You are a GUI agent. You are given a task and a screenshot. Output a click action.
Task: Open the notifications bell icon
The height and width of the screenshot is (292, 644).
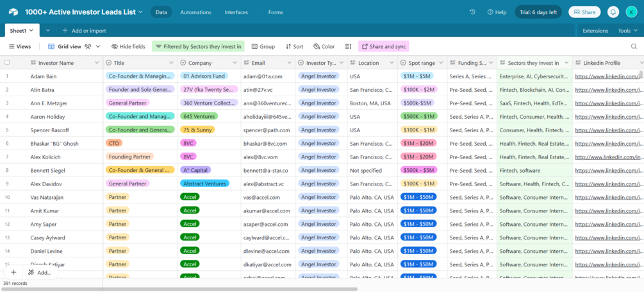(613, 12)
